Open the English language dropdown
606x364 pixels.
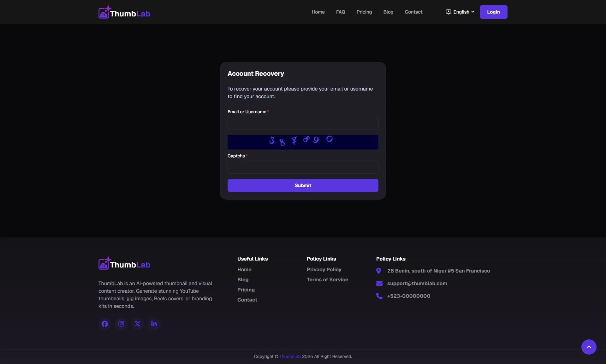[x=460, y=12]
